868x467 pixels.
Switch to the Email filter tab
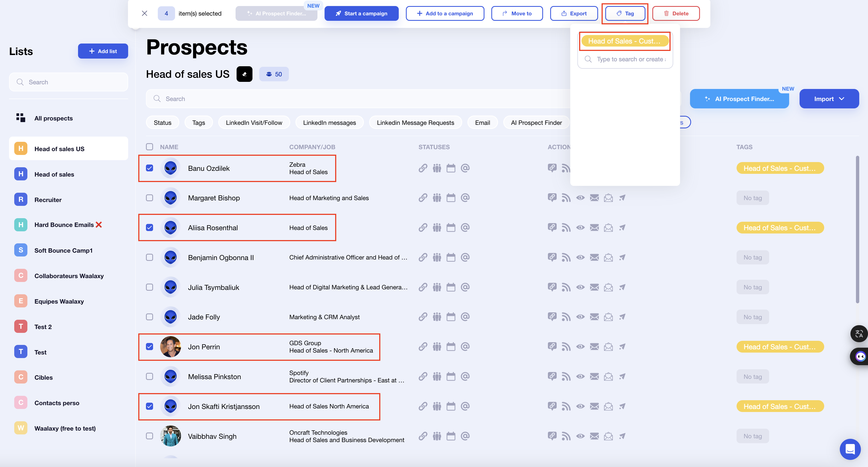click(482, 122)
